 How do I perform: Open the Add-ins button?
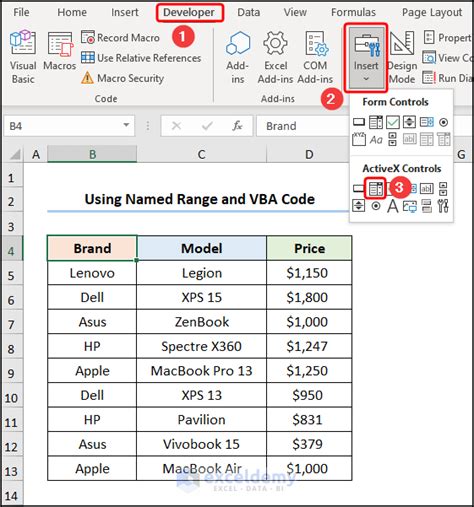pyautogui.click(x=237, y=57)
